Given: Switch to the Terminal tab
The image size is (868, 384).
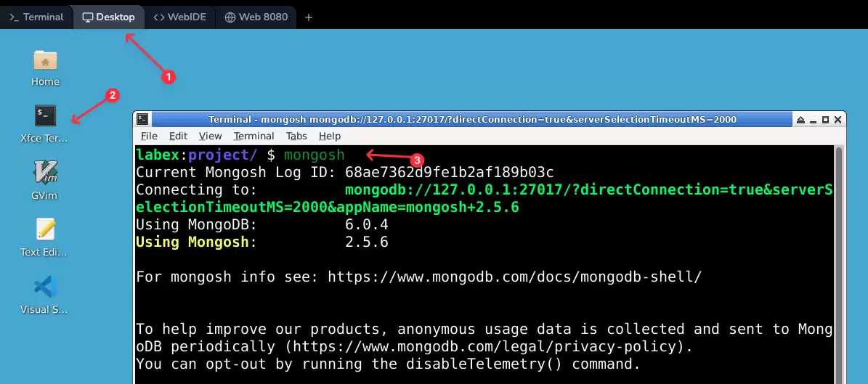Looking at the screenshot, I should pos(36,17).
